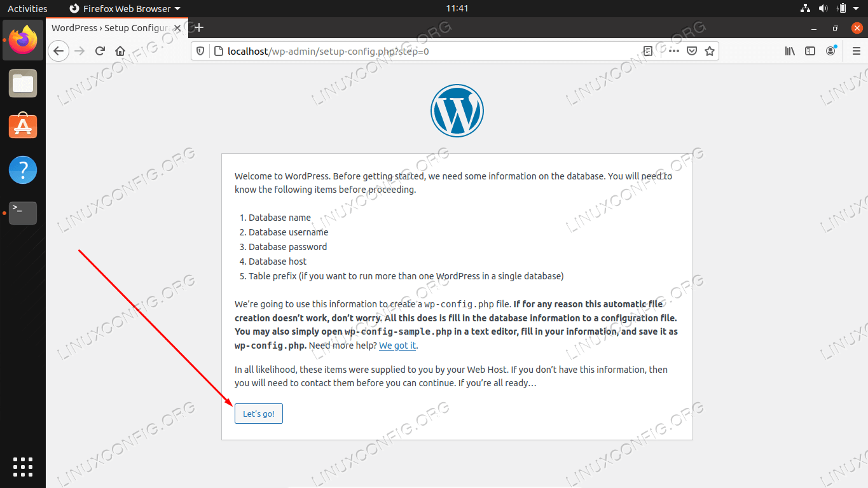
Task: Show applications grid in the dock
Action: click(23, 466)
